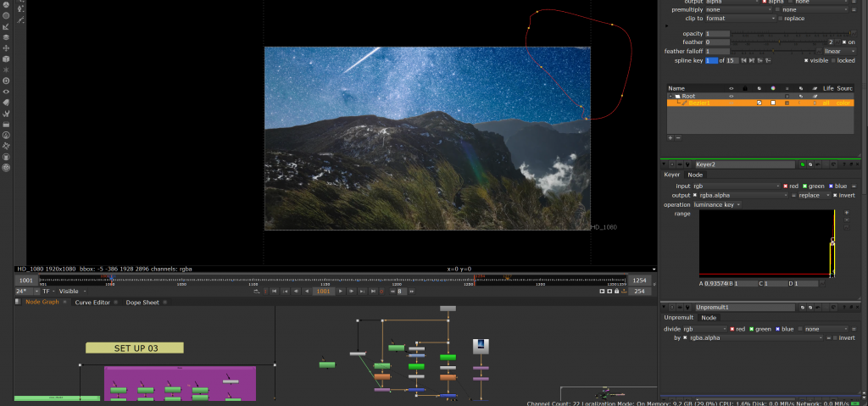The height and width of the screenshot is (406, 868).
Task: Switch to the Dope Sheet tab
Action: (142, 303)
